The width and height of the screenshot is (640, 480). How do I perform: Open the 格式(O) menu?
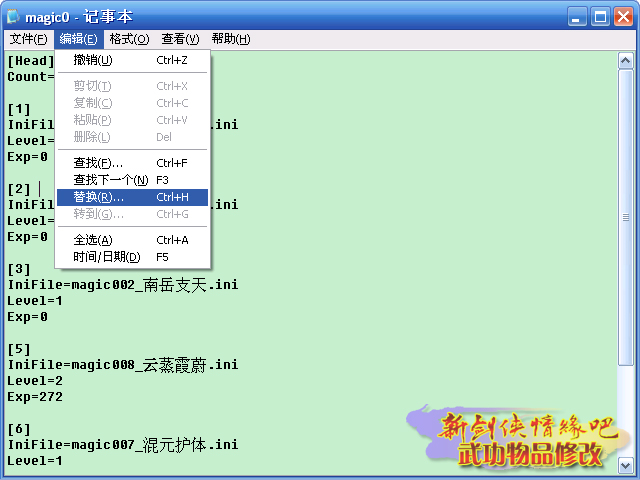pos(129,39)
